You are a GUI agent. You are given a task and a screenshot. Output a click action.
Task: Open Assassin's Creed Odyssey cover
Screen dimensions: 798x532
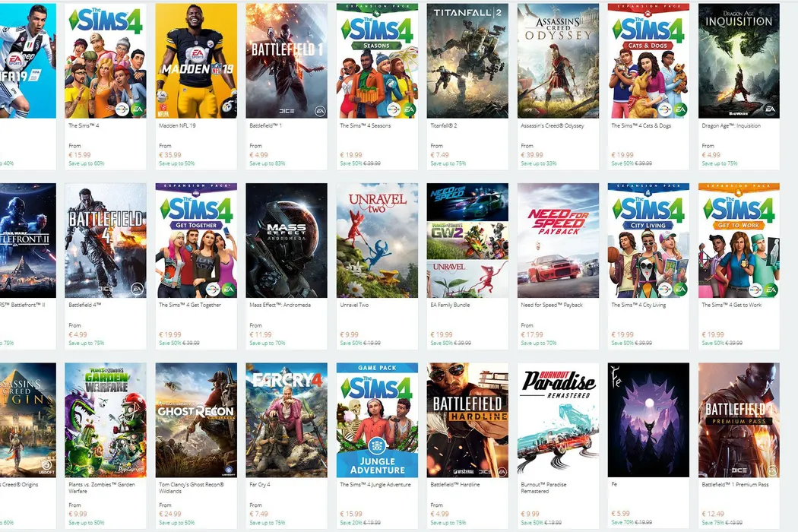pyautogui.click(x=558, y=61)
